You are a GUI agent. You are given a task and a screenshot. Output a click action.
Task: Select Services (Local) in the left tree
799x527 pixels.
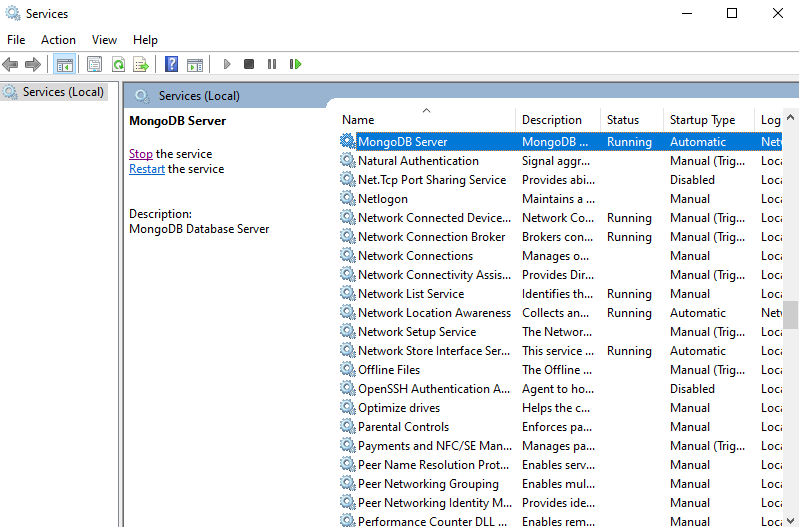[x=63, y=92]
